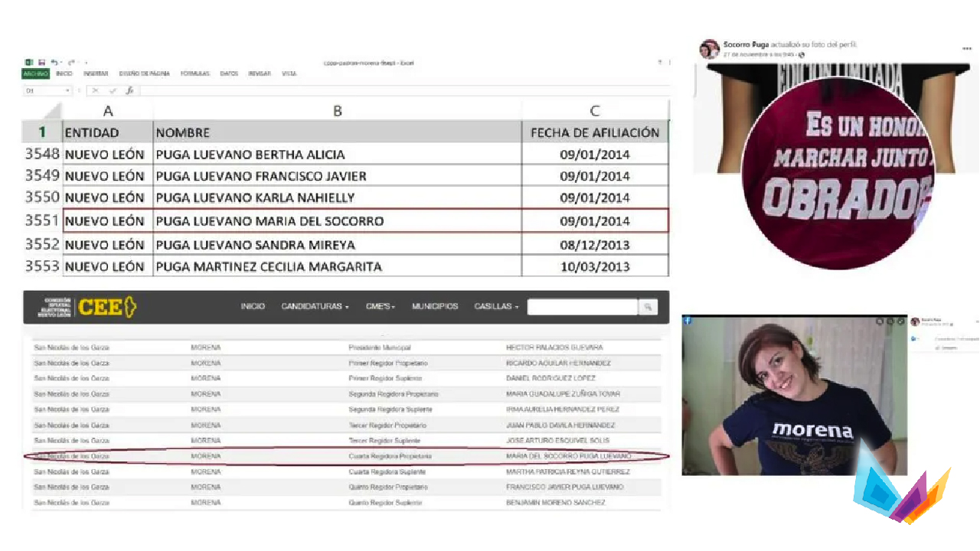Click the Inicio link in CEE navbar

253,307
